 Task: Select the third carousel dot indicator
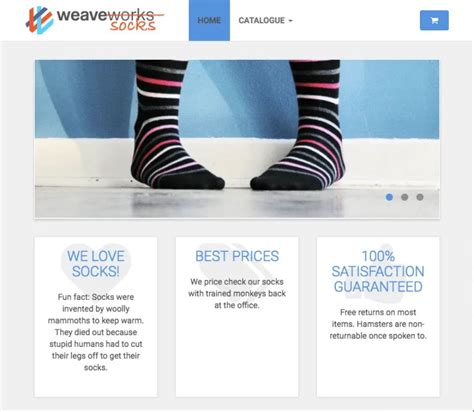click(x=420, y=197)
